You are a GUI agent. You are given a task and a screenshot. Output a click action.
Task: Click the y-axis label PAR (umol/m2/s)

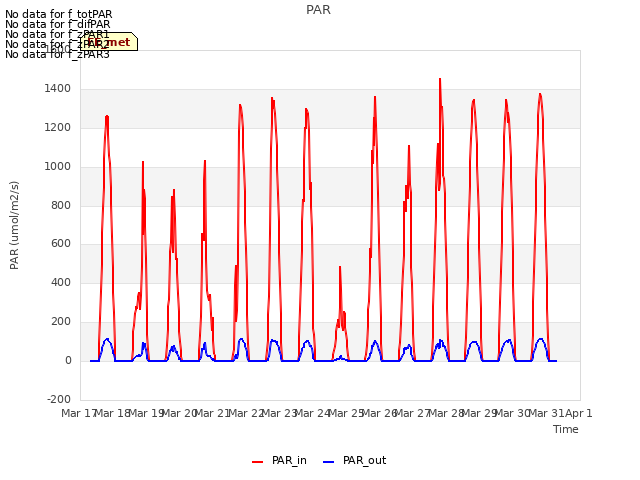coord(14,225)
